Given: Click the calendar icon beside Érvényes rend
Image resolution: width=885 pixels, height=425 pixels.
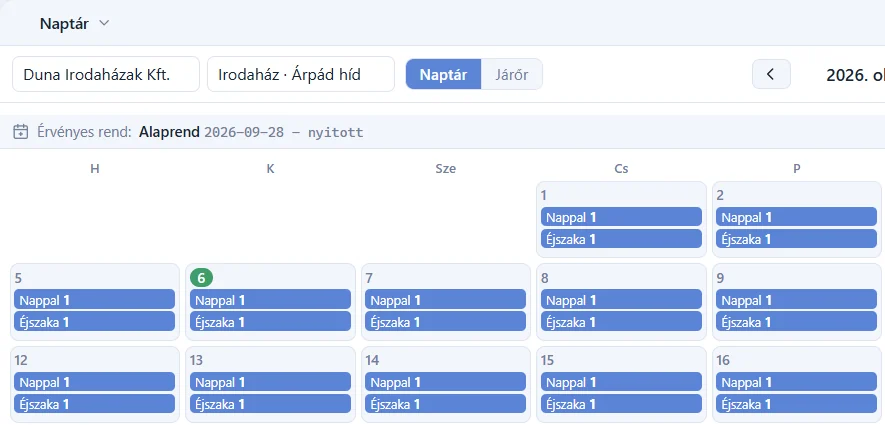Looking at the screenshot, I should [20, 132].
